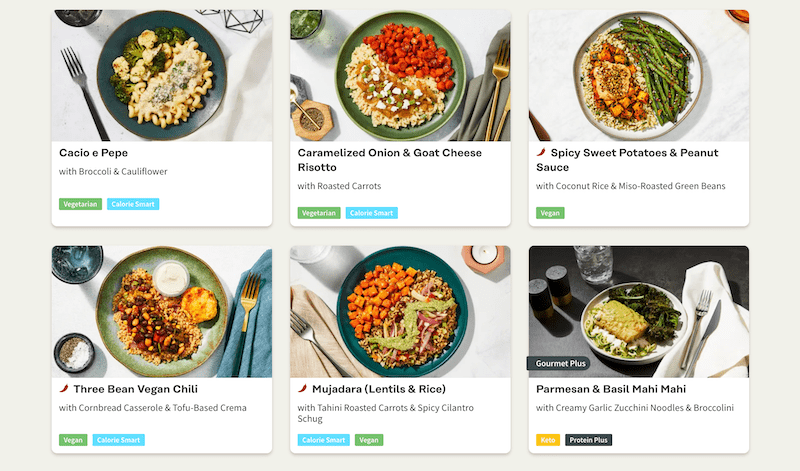The width and height of the screenshot is (800, 471).
Task: Click the Vegetarian tag under Cacio e Pepe
Action: click(81, 204)
